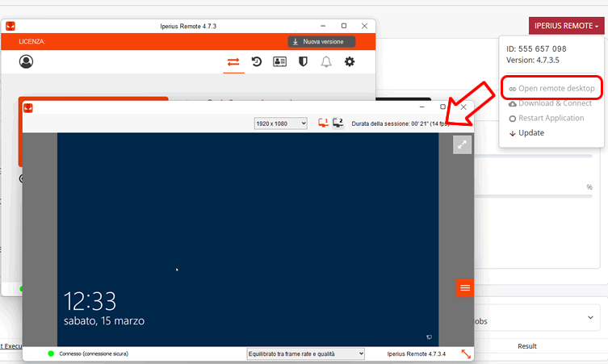The height and width of the screenshot is (364, 608).
Task: Choose Download & Connect menu entry
Action: point(550,103)
